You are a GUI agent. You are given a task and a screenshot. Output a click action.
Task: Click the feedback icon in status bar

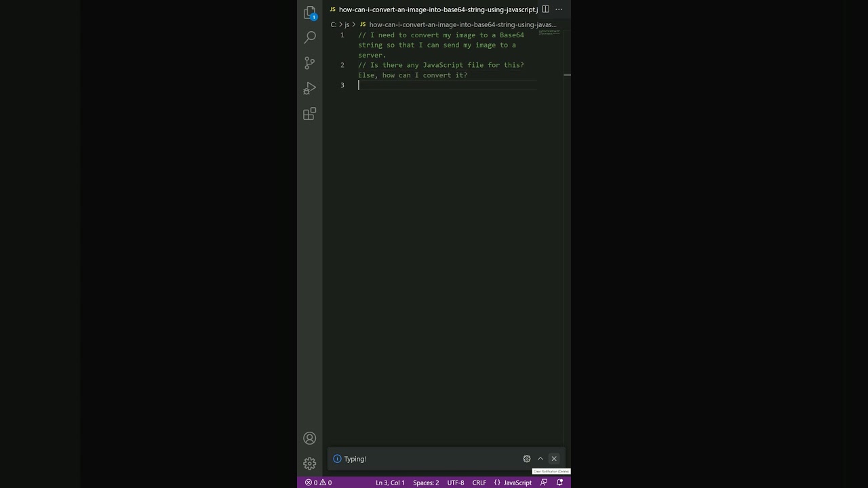[x=544, y=483]
